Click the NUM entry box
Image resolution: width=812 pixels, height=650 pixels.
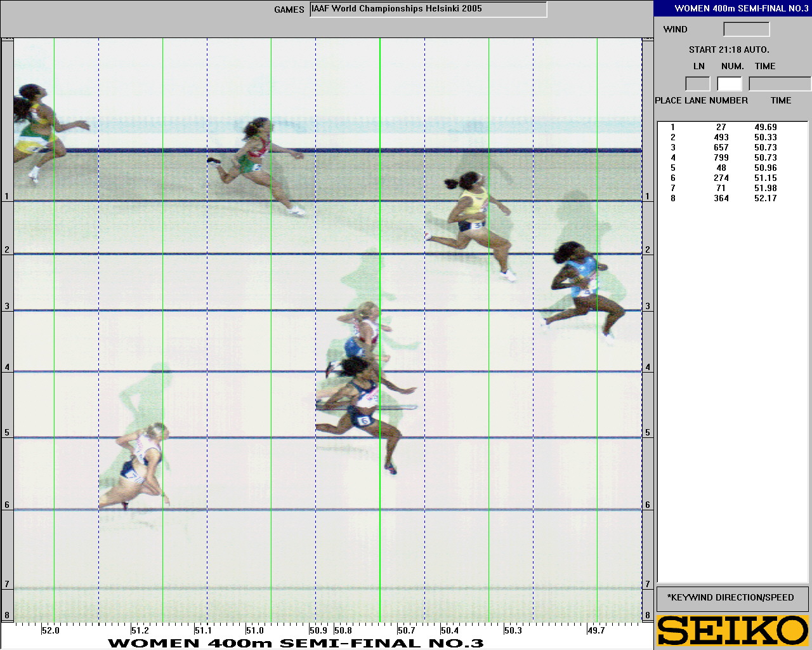click(x=730, y=84)
